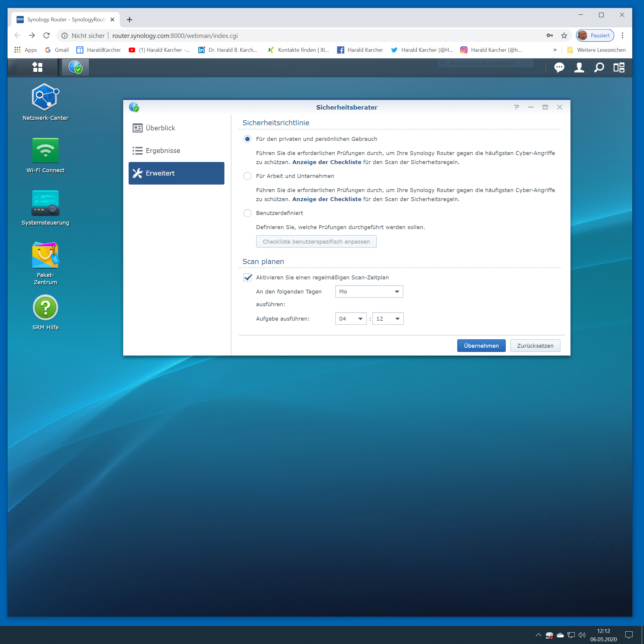This screenshot has width=644, height=644.
Task: Open Systemsteuerung desktop icon
Action: coord(45,203)
